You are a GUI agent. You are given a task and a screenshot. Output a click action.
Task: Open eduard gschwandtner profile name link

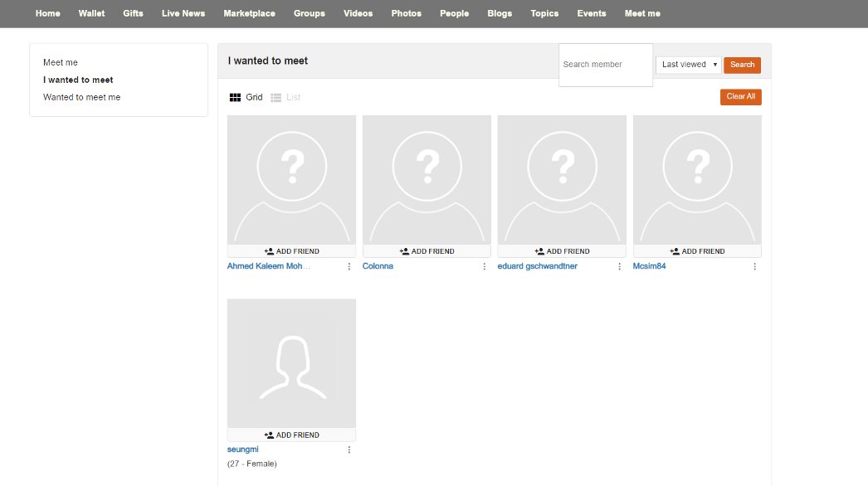(537, 266)
